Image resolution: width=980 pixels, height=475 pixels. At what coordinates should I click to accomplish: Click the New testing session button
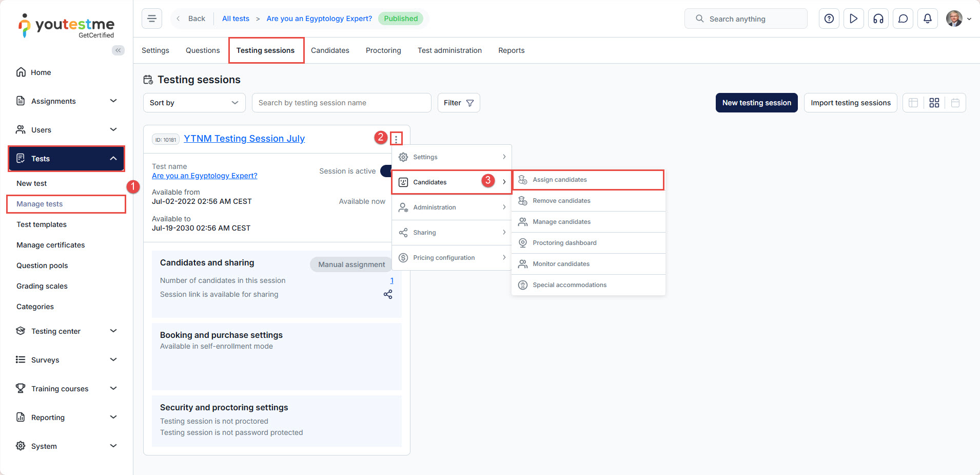coord(756,103)
